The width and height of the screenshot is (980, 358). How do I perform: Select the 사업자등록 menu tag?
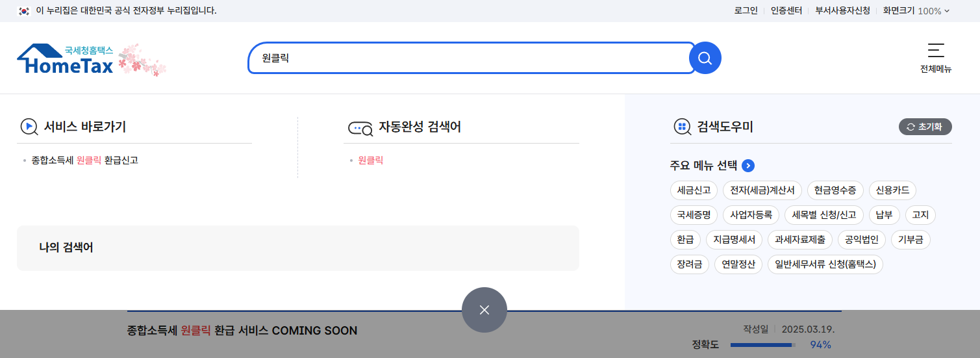(x=751, y=215)
